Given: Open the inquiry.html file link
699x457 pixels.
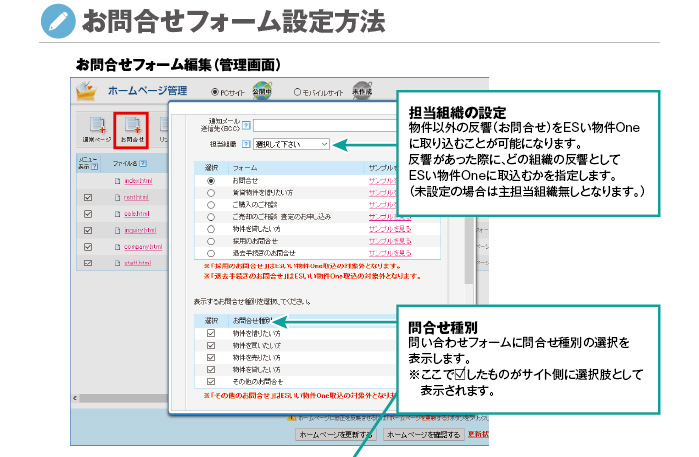Looking at the screenshot, I should (140, 231).
